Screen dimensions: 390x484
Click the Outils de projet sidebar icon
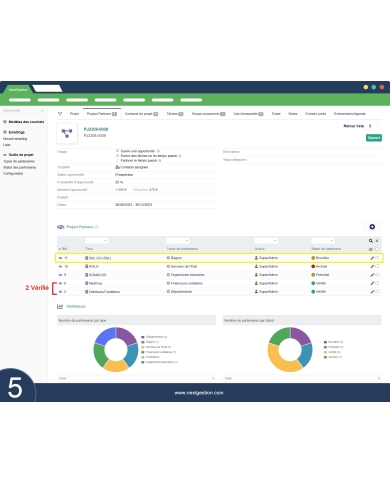(5, 155)
